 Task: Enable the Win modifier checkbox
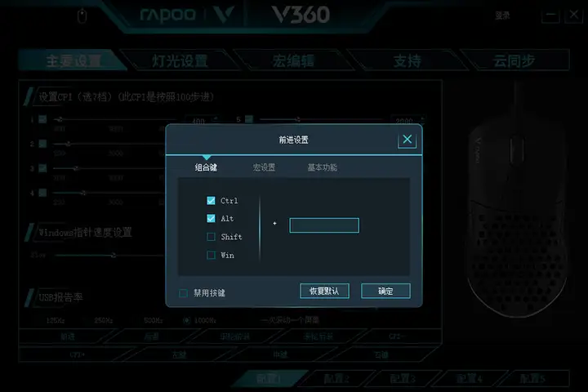pos(212,255)
